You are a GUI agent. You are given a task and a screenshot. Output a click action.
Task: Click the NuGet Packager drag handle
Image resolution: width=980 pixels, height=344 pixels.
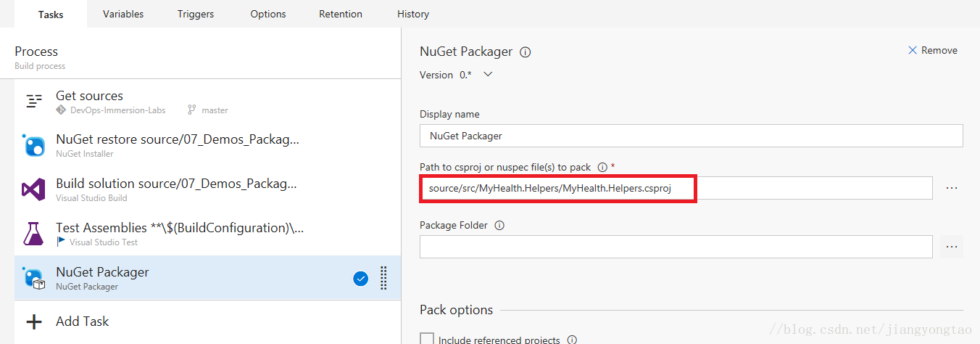(x=383, y=278)
